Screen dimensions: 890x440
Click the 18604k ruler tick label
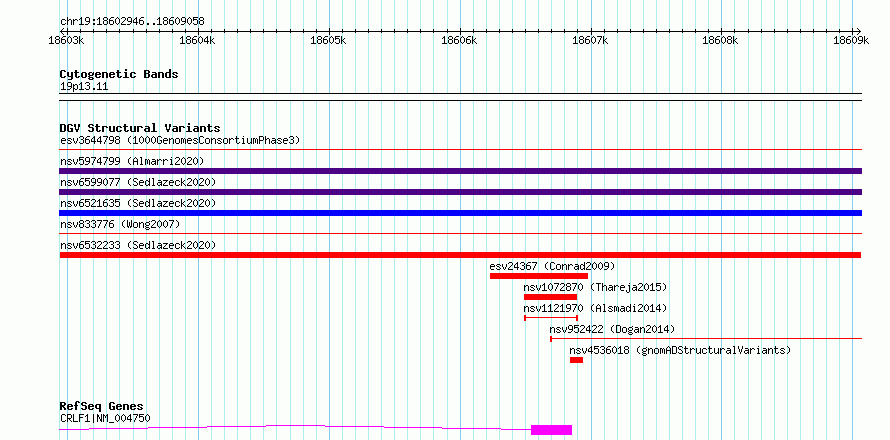pyautogui.click(x=197, y=40)
